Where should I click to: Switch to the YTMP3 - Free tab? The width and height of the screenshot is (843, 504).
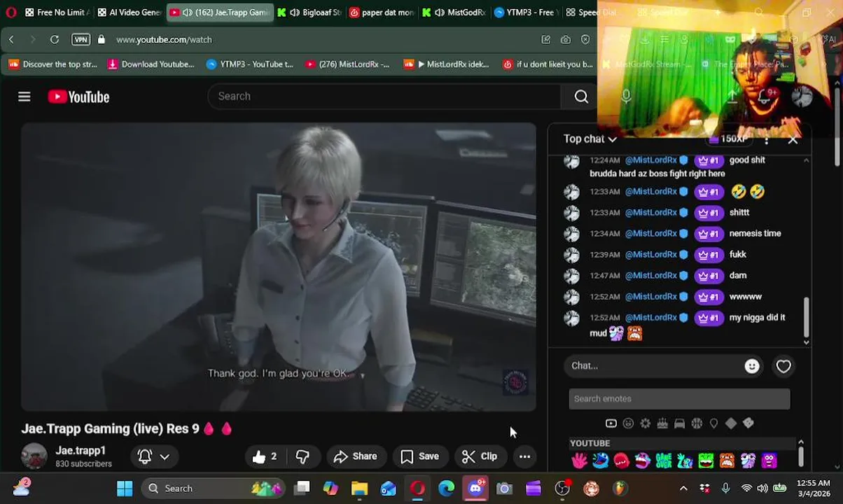click(x=525, y=12)
